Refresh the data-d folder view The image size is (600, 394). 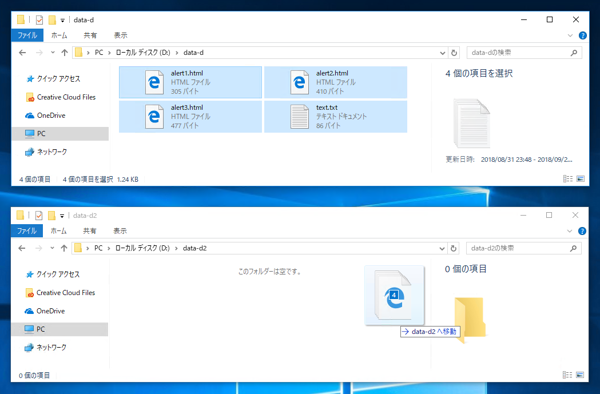[454, 53]
